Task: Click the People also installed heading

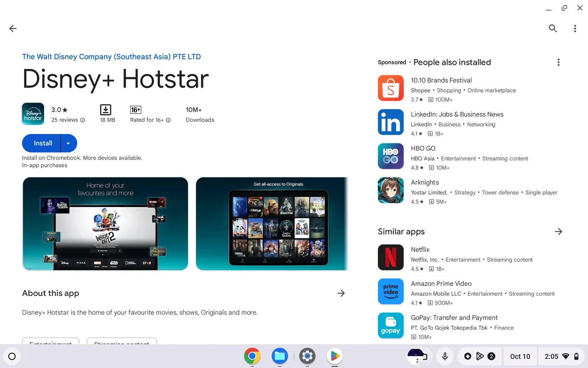Action: (x=452, y=62)
